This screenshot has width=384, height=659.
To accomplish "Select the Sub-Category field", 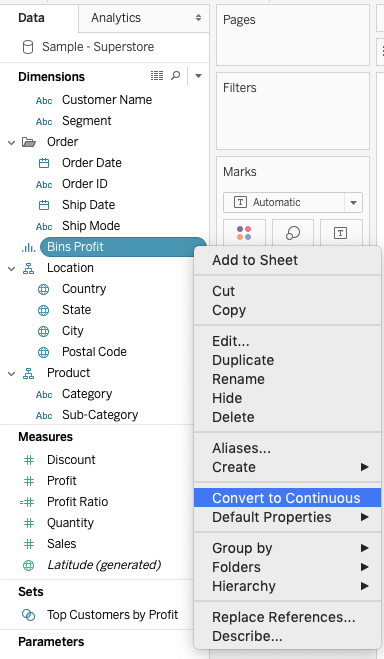I will [x=100, y=415].
